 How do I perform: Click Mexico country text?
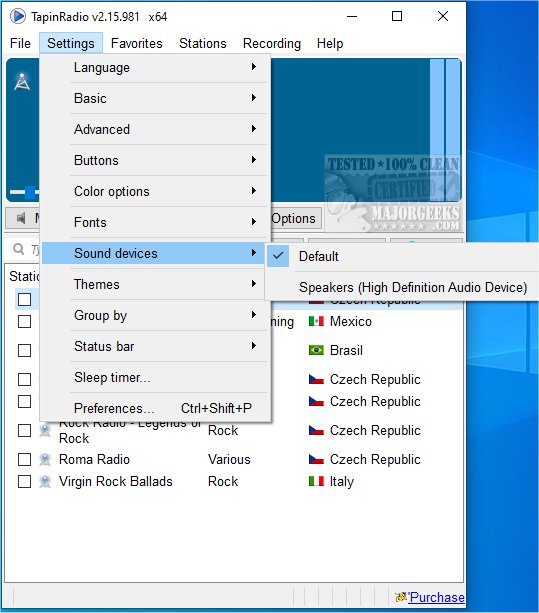pos(351,321)
